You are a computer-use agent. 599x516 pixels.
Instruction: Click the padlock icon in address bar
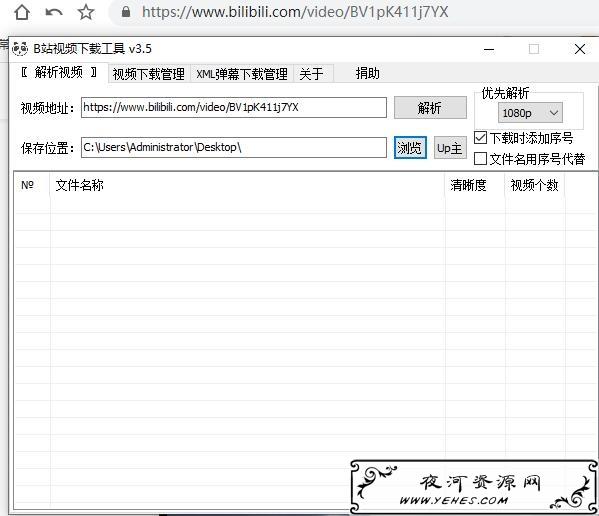click(126, 12)
